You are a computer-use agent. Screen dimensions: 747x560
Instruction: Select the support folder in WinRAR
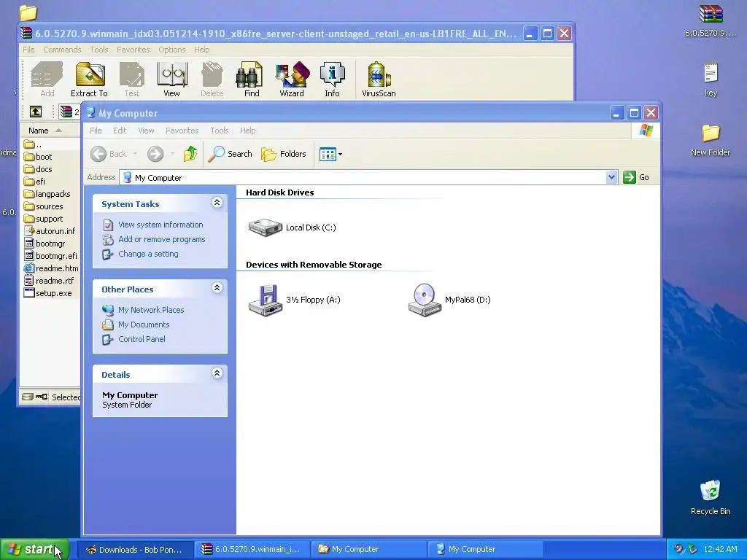click(43, 219)
